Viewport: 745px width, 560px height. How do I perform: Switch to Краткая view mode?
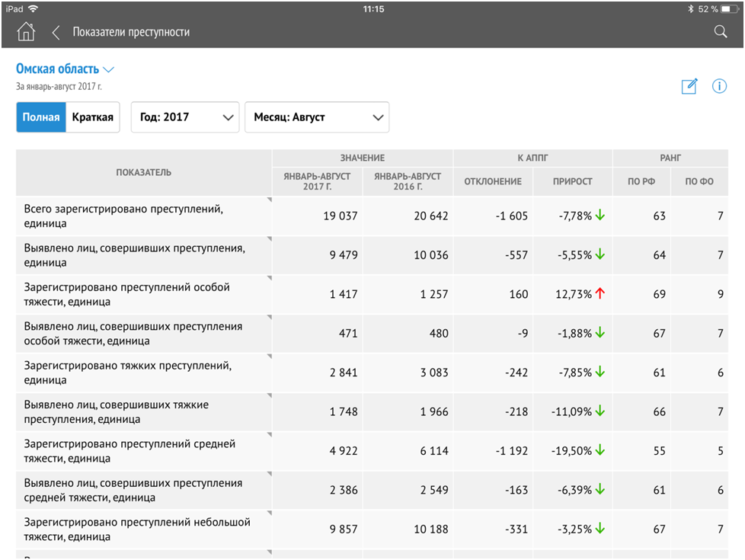click(x=93, y=117)
